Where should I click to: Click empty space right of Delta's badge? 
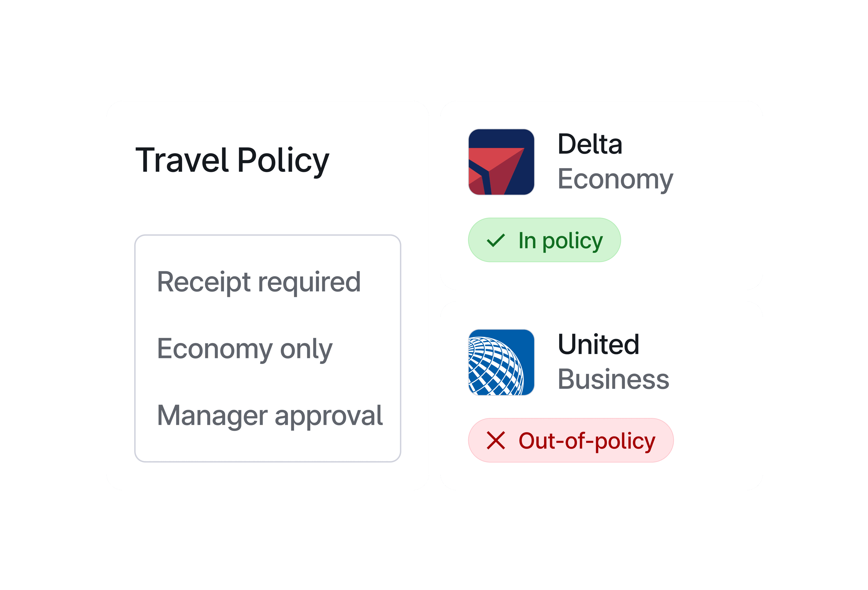click(691, 240)
